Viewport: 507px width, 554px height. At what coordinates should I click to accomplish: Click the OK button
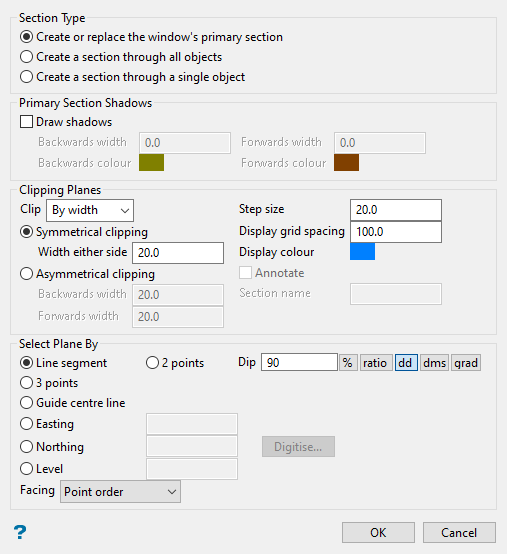coord(378,532)
